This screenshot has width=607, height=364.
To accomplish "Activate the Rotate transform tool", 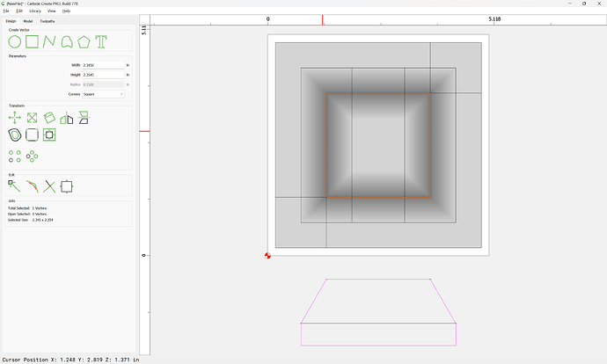I will tap(49, 118).
